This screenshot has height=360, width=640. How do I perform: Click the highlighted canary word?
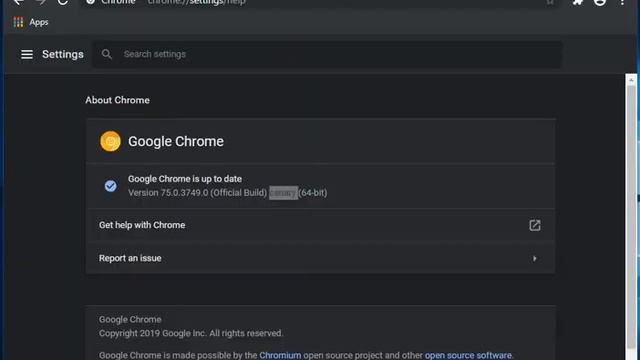coord(283,193)
